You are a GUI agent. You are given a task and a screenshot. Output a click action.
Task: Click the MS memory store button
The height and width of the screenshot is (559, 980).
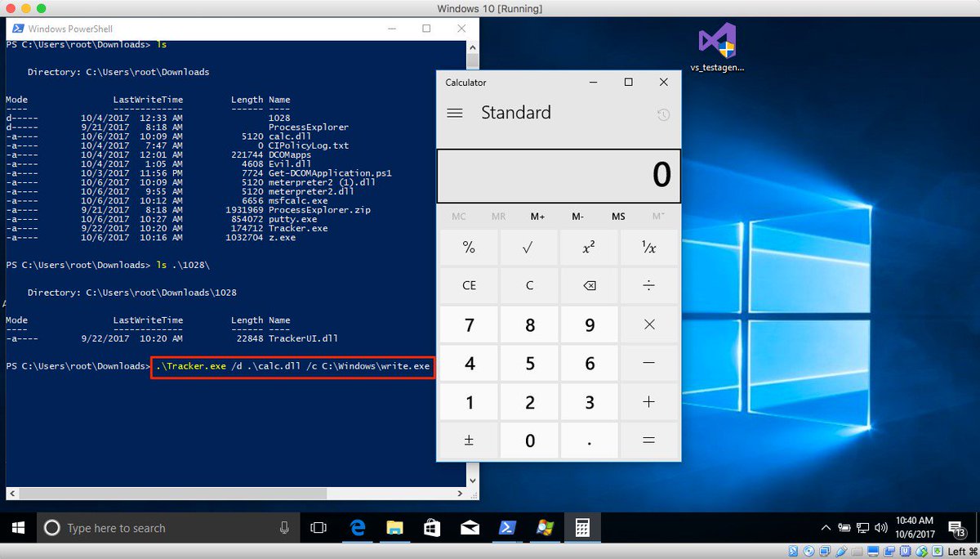[618, 217]
